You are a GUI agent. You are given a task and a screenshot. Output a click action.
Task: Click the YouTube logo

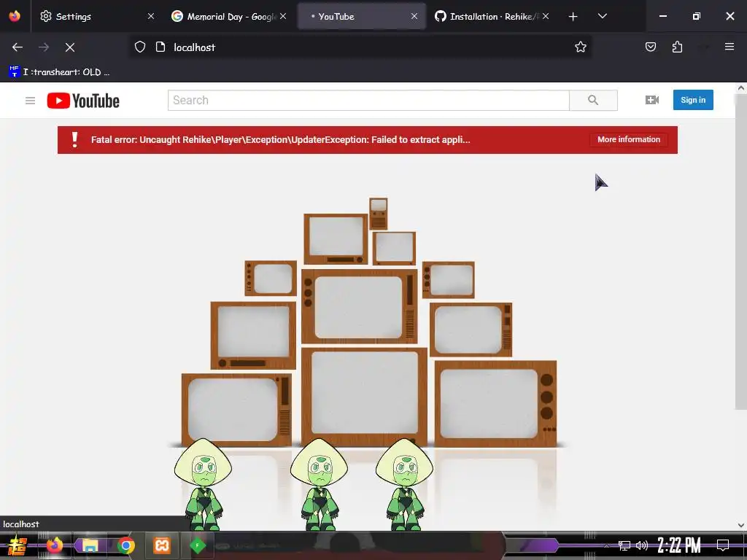(x=83, y=101)
